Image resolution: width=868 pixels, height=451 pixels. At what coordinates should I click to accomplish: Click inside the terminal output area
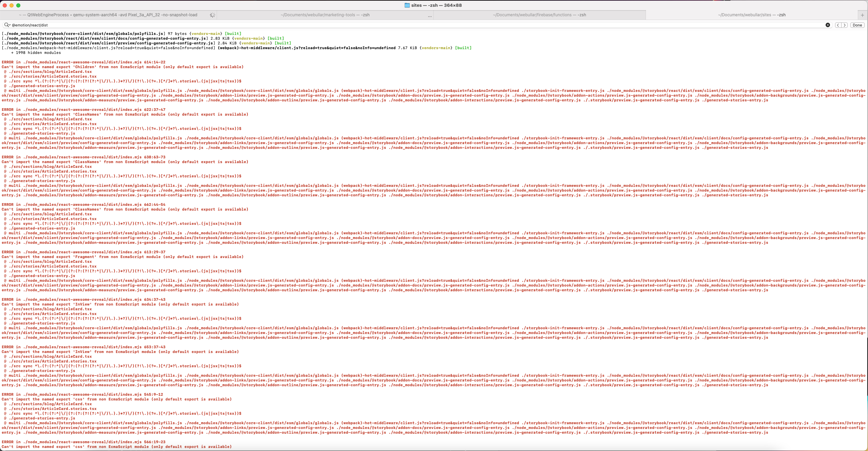tap(434, 237)
